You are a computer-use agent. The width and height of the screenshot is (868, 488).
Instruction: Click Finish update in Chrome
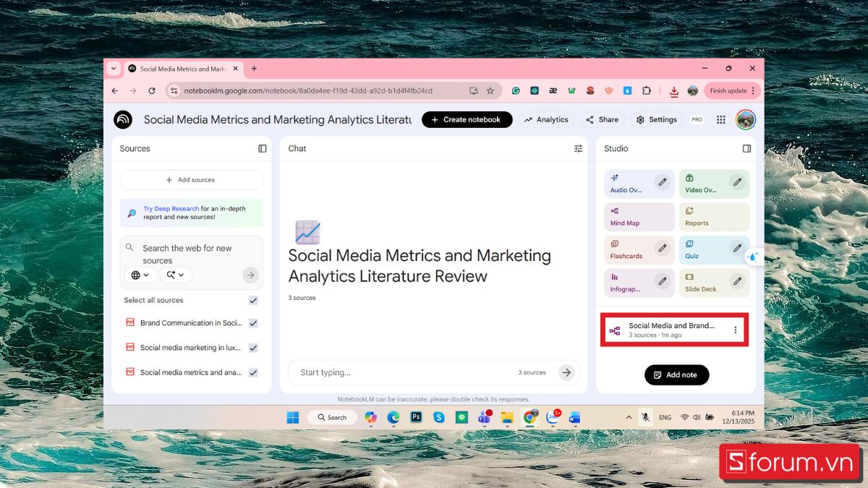tap(731, 90)
